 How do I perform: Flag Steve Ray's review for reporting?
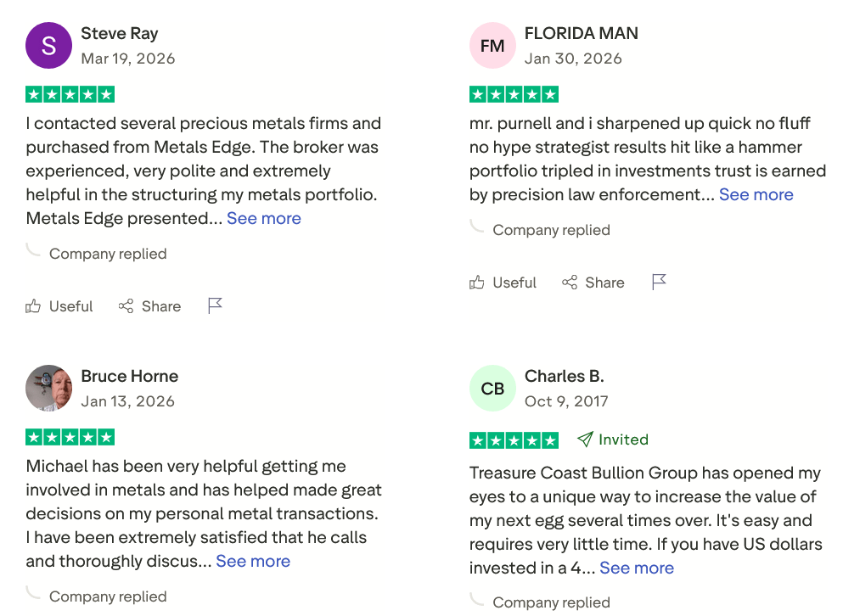click(x=215, y=304)
